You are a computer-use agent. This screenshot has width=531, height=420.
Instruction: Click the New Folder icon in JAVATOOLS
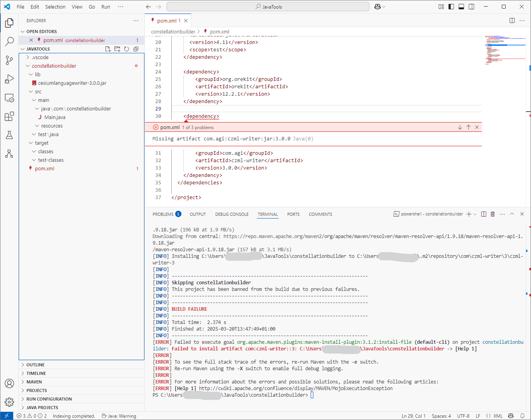(x=117, y=49)
